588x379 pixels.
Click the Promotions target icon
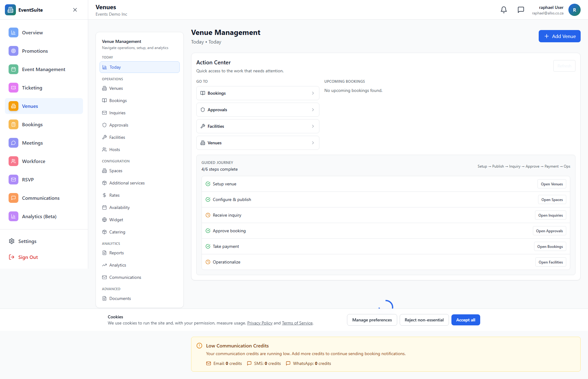point(13,51)
